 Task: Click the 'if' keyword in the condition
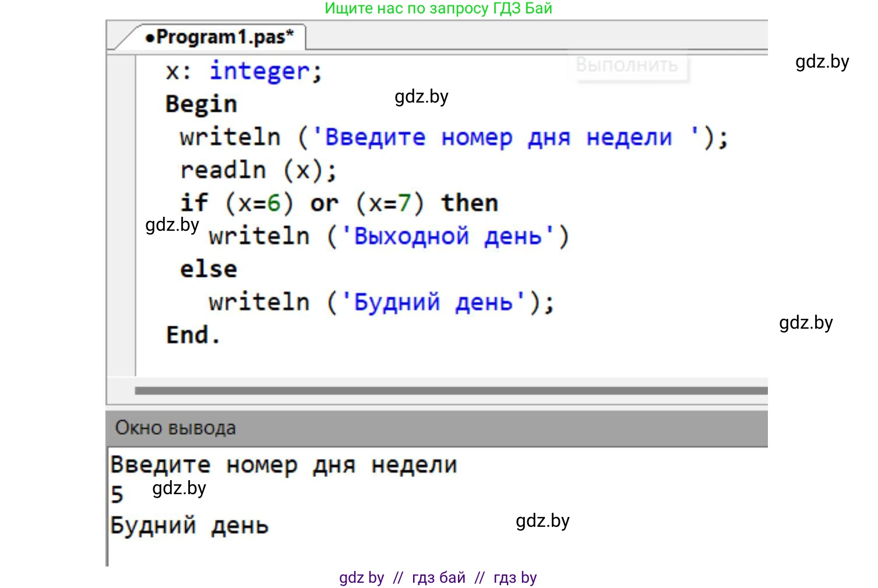pos(193,203)
